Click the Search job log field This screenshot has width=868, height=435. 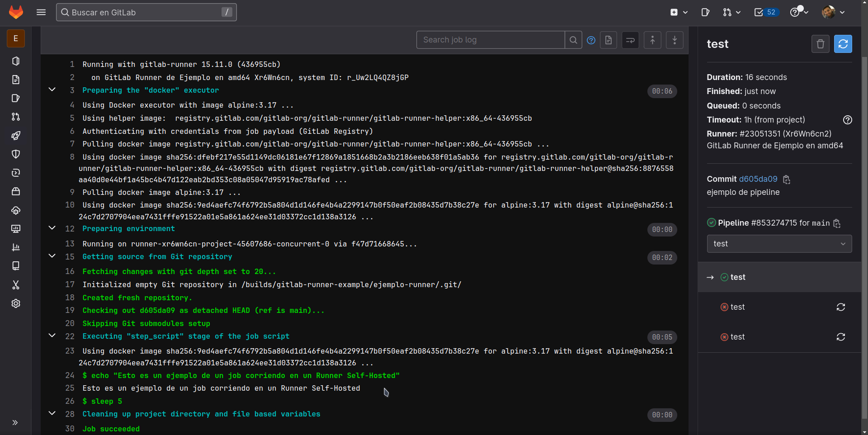[x=491, y=40]
